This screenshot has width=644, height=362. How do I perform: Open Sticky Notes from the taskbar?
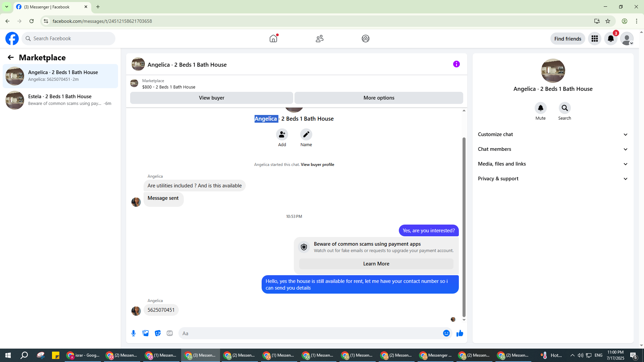(56, 355)
